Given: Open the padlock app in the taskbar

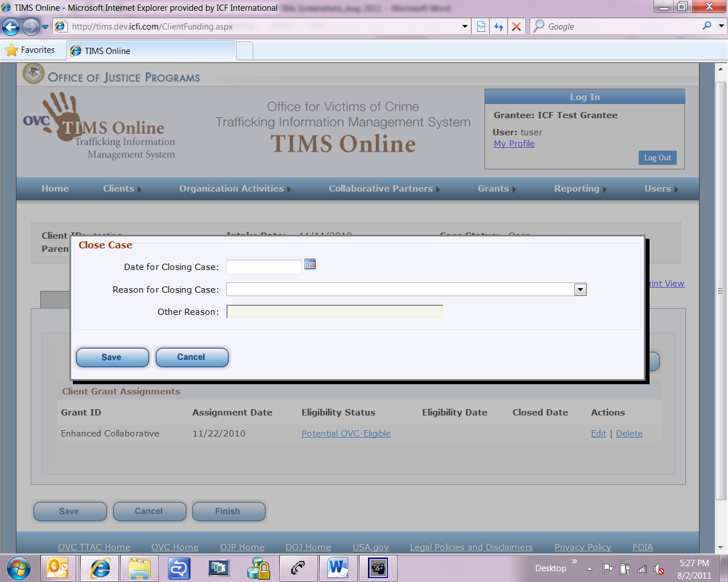Looking at the screenshot, I should click(259, 568).
